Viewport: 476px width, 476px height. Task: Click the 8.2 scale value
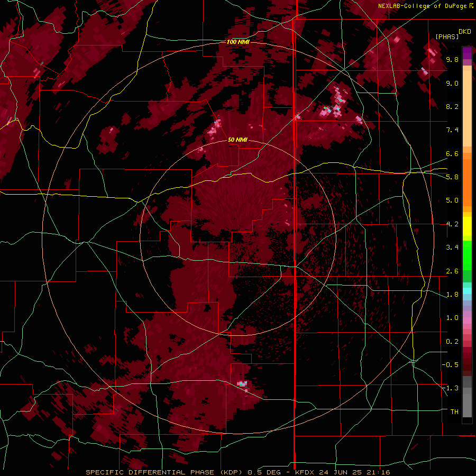(452, 106)
